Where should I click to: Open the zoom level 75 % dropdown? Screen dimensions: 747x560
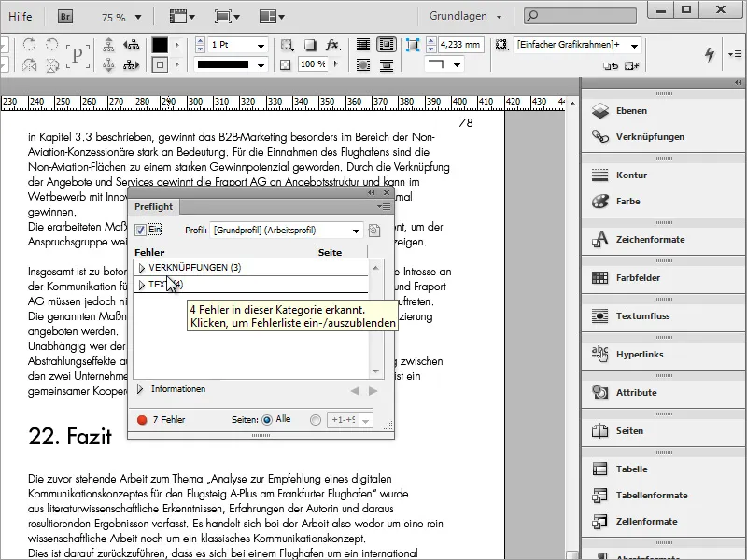(x=138, y=18)
